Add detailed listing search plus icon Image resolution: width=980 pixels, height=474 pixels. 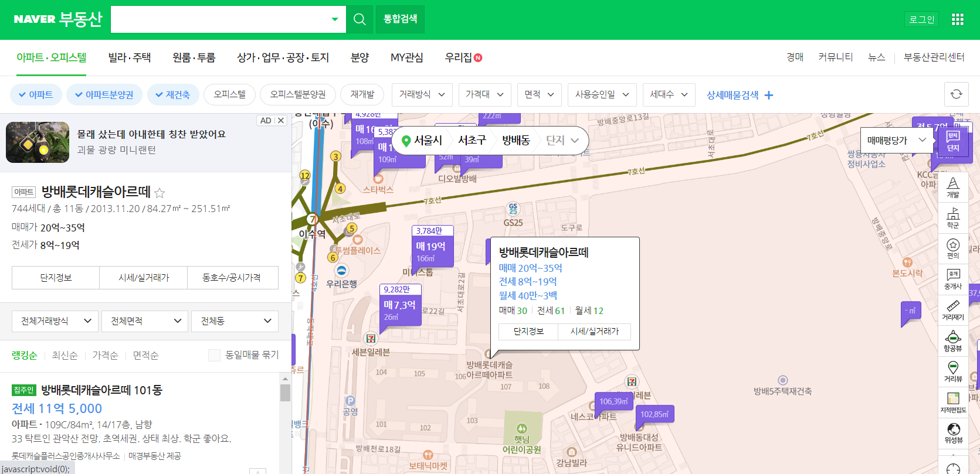769,95
